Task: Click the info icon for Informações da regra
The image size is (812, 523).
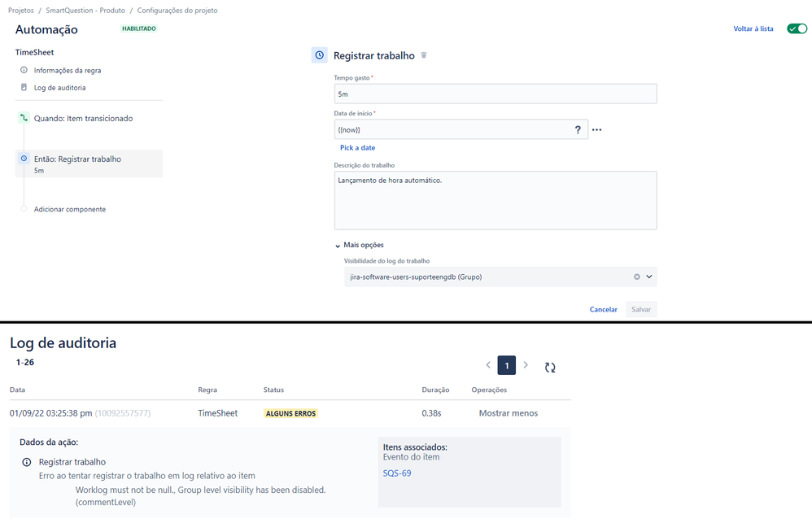Action: (24, 70)
